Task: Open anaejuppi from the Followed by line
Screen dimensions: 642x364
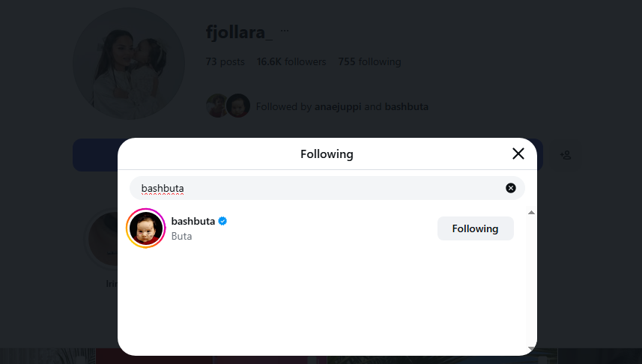Action: point(338,107)
